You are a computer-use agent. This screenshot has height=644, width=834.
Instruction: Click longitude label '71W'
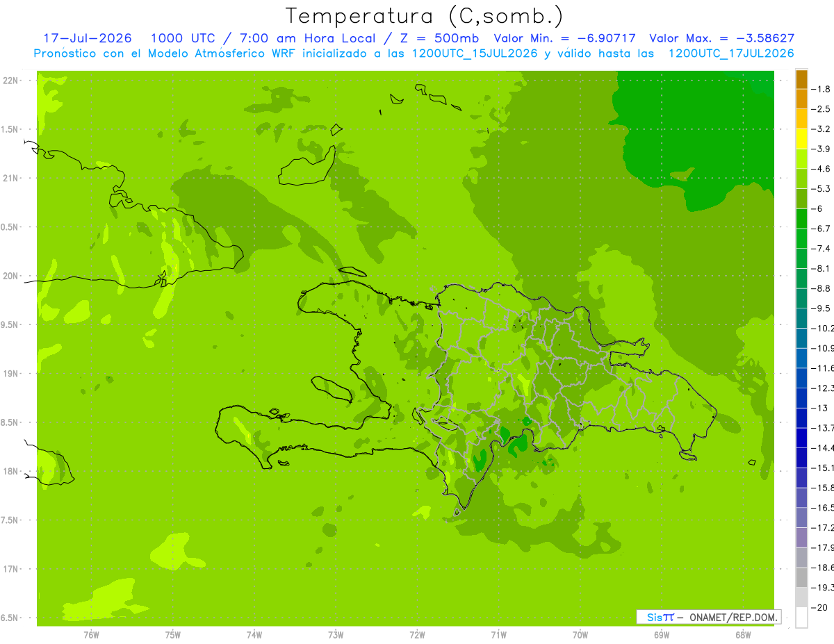pyautogui.click(x=498, y=635)
